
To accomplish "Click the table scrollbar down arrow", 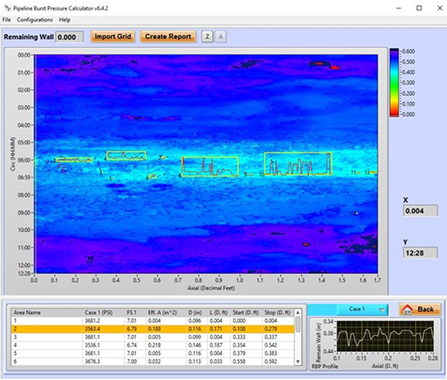I will tap(298, 362).
